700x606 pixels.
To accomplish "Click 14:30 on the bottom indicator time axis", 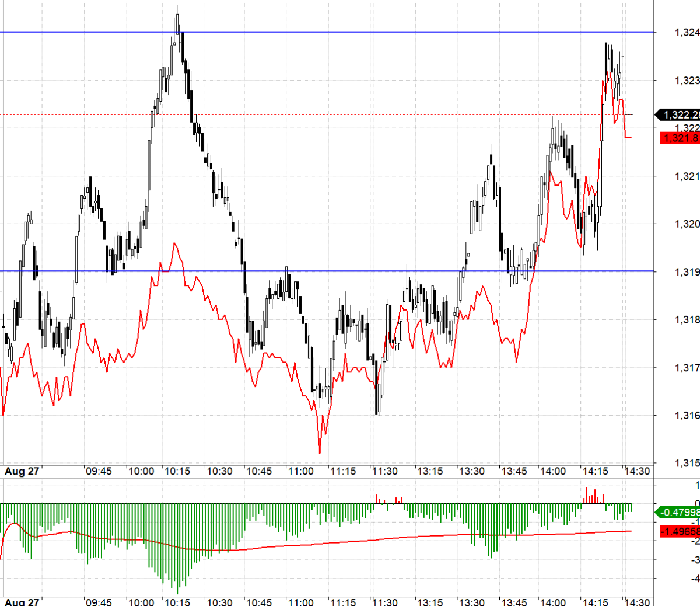I will 636,601.
